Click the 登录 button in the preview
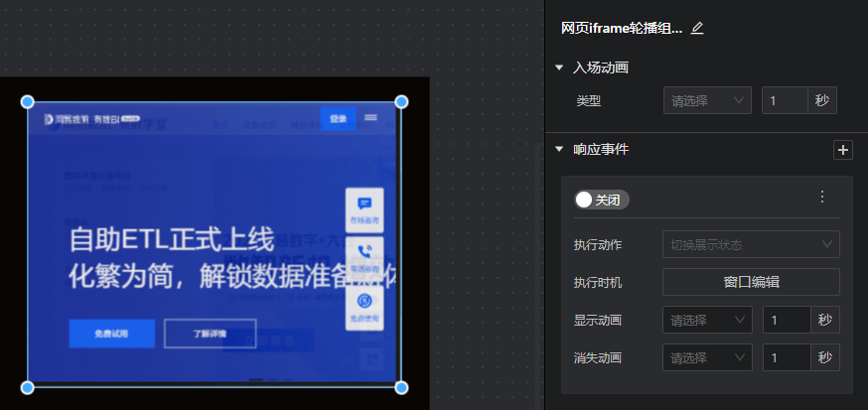 coord(338,119)
